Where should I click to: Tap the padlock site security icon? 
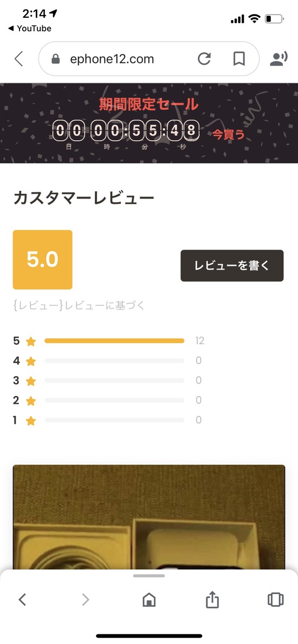click(55, 60)
